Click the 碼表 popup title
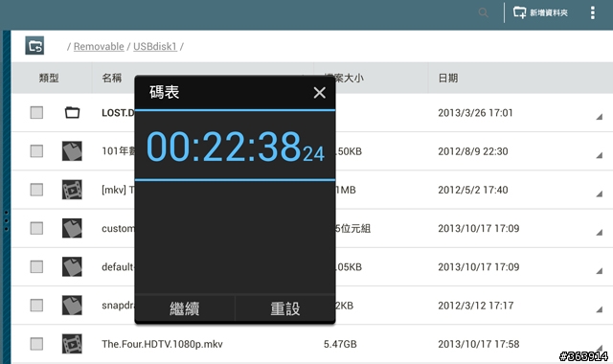Screen dimensions: 613x364 point(164,92)
